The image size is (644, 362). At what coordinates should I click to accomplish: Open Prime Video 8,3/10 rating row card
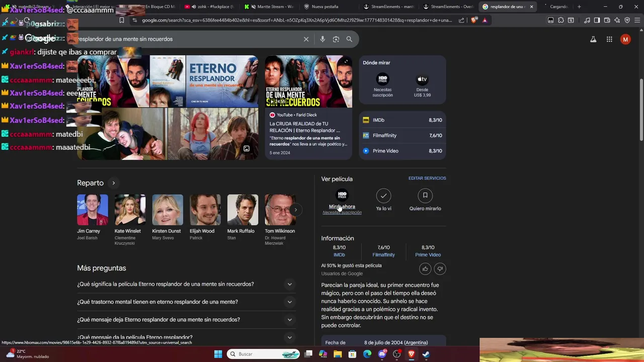click(x=403, y=151)
